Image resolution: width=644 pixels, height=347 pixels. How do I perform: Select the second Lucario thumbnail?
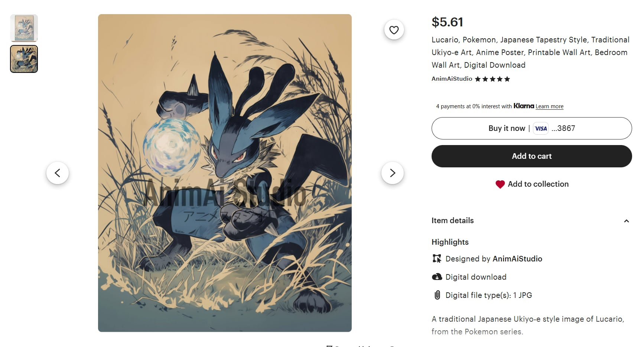24,59
